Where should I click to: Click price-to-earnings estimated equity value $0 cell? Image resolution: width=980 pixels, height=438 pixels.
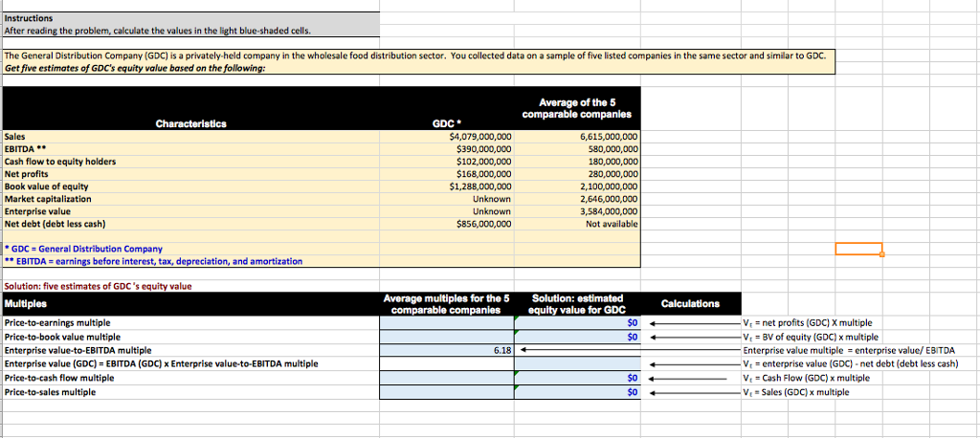click(x=577, y=323)
